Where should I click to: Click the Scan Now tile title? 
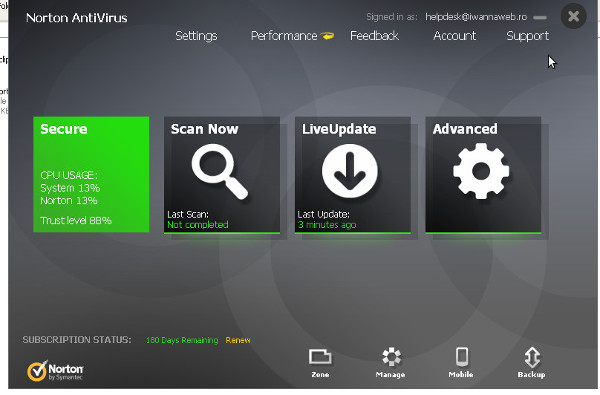[204, 129]
